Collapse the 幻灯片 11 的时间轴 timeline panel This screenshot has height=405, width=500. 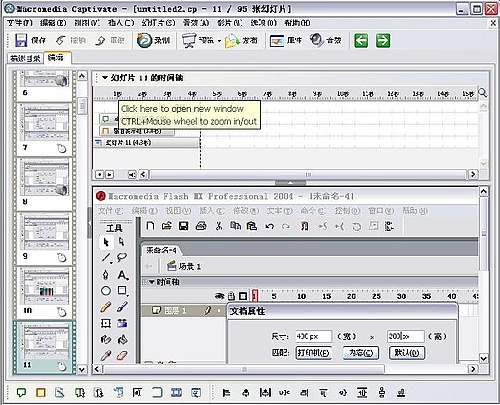coord(105,78)
